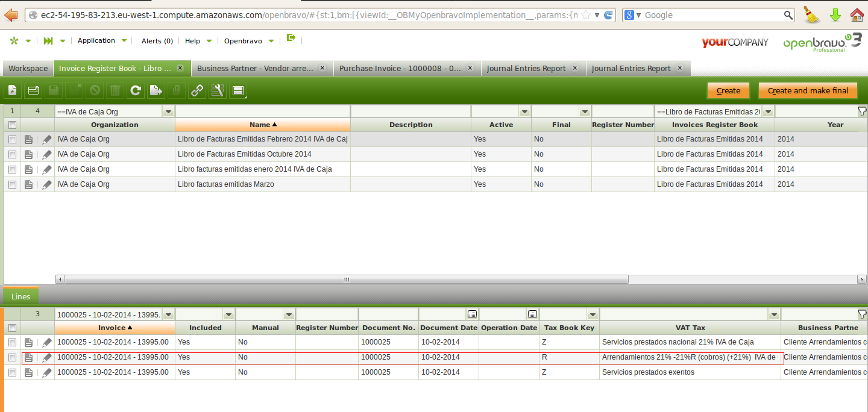Check the Libro de Facturas Emitidas Octubre 2014 row
The height and width of the screenshot is (412, 868).
tap(12, 154)
